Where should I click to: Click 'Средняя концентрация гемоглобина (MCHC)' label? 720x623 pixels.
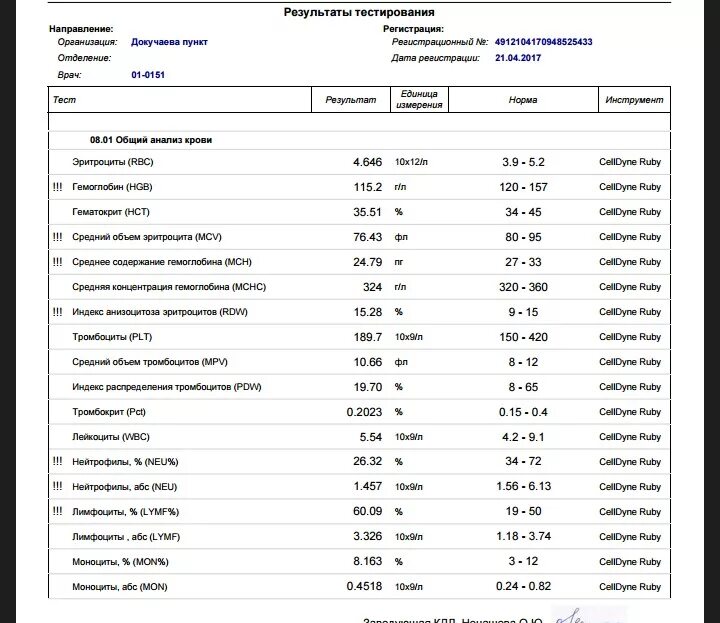(169, 287)
